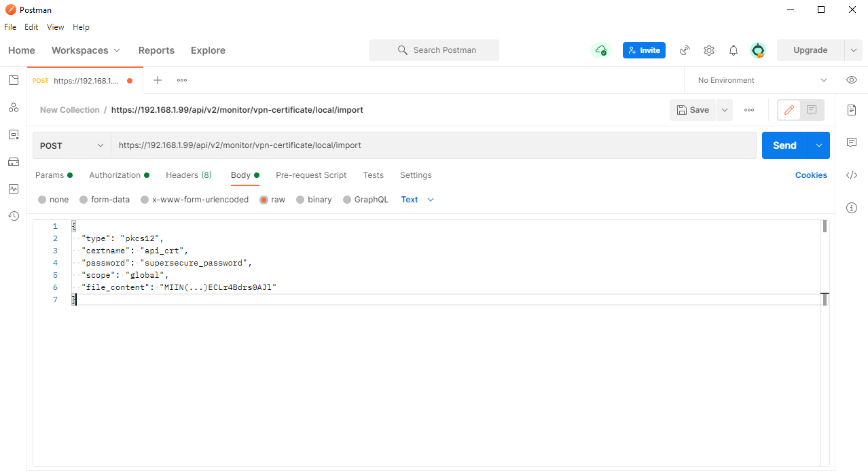Open the POST method dropdown
Viewport: 868px width, 472px height.
(71, 145)
